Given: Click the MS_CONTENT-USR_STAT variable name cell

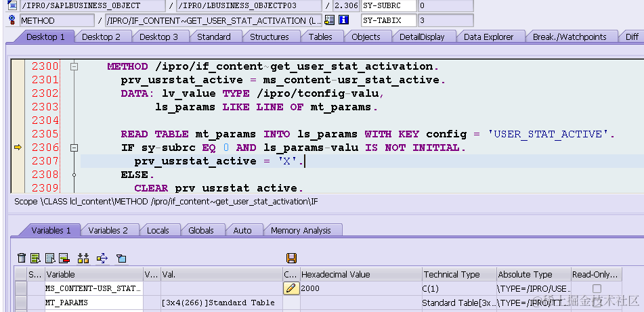Looking at the screenshot, I should 93,288.
